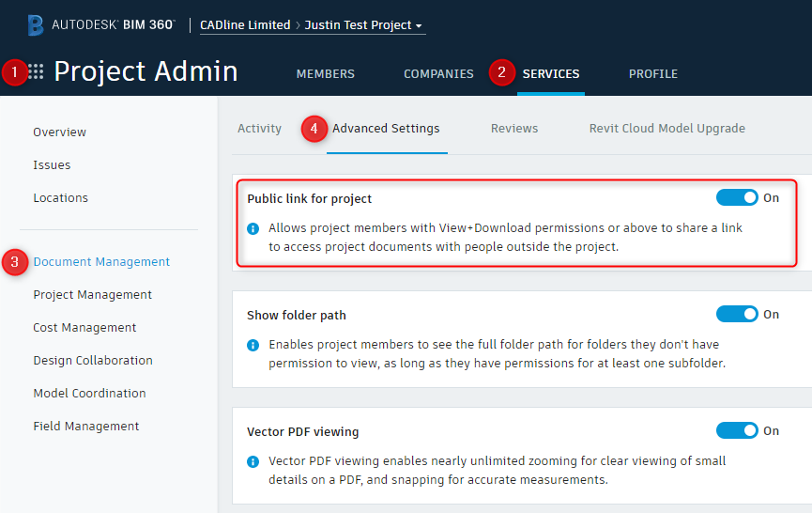Select the Advanced Settings sub-tab
The image size is (812, 513).
click(386, 129)
